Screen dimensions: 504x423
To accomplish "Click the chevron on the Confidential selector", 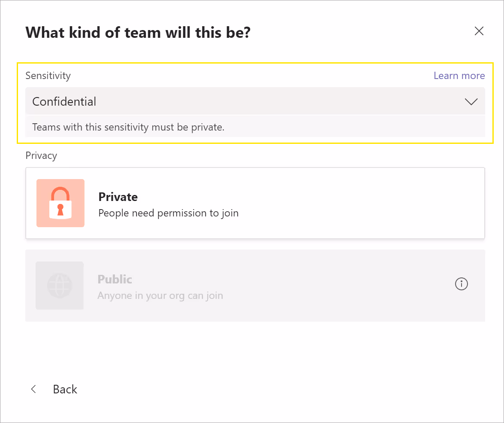I will coord(471,102).
